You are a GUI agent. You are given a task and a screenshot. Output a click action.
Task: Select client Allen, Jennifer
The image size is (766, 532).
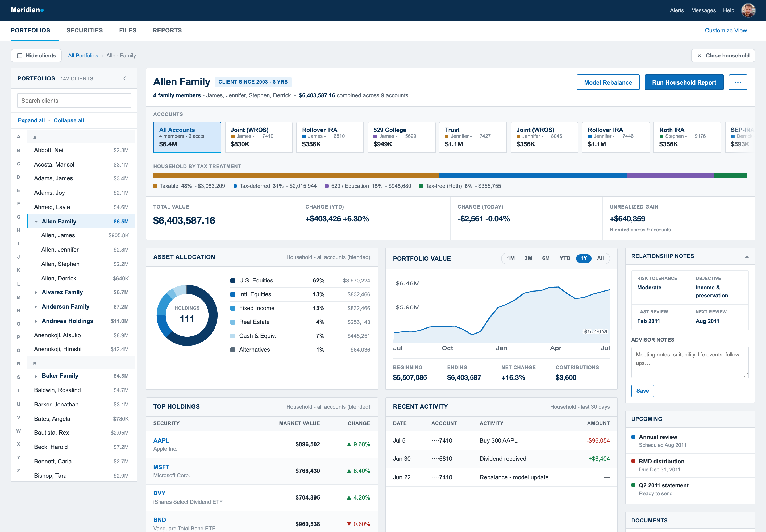coord(81,250)
